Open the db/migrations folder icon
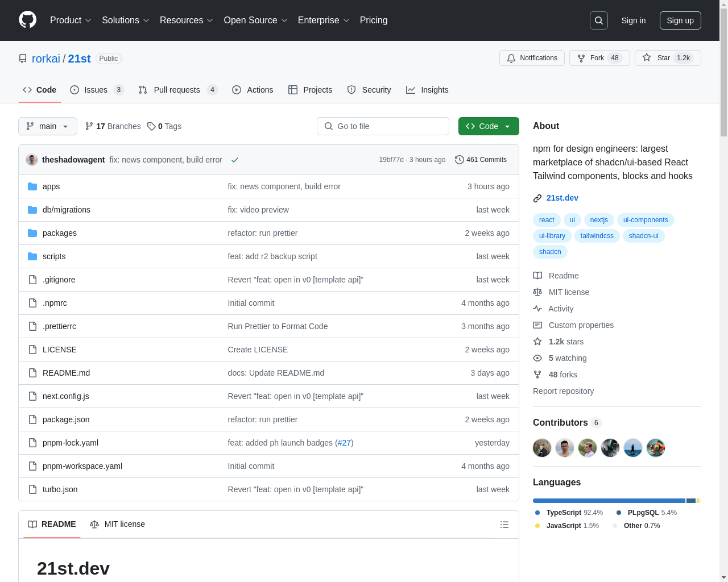The height and width of the screenshot is (582, 728). click(x=32, y=210)
